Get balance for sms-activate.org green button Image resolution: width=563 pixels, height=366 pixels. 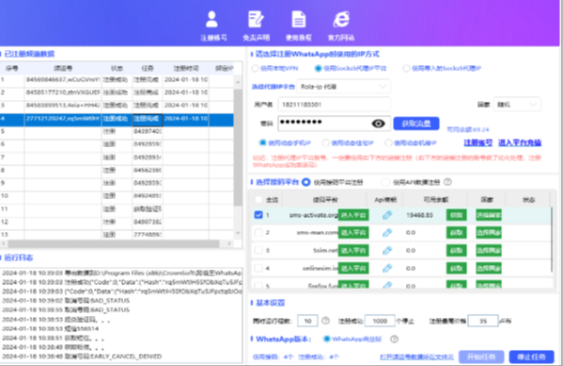(x=456, y=215)
